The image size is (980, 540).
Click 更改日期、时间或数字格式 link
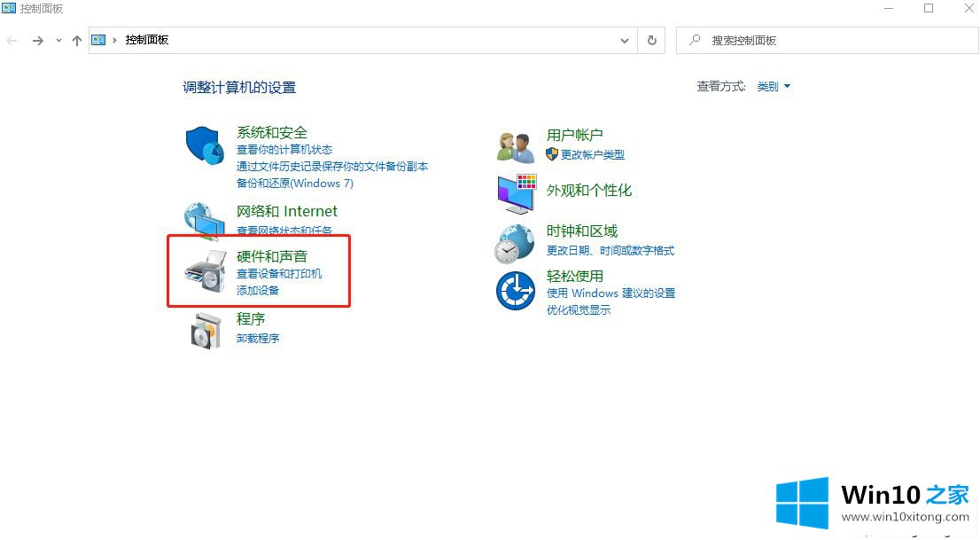pyautogui.click(x=611, y=250)
